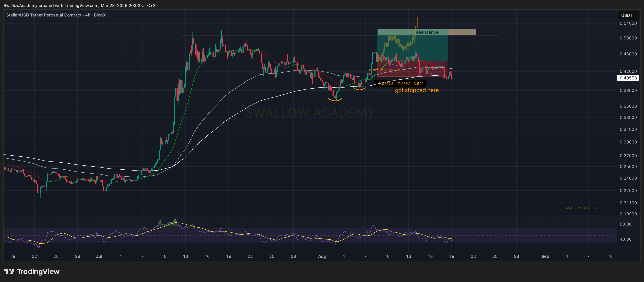The width and height of the screenshot is (644, 282).
Task: Click the 0.25500 price axis label
Action: pyautogui.click(x=628, y=167)
